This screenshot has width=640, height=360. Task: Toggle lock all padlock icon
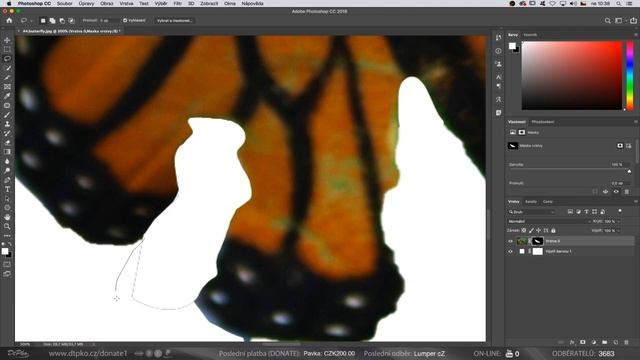pos(553,231)
